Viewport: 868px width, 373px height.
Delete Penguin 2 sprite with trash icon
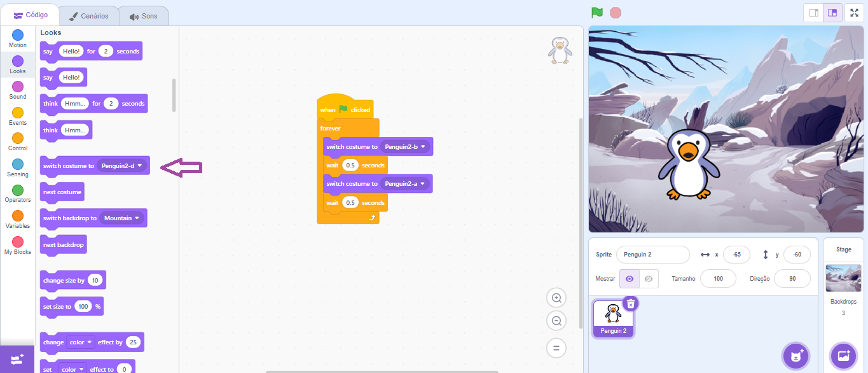(630, 304)
